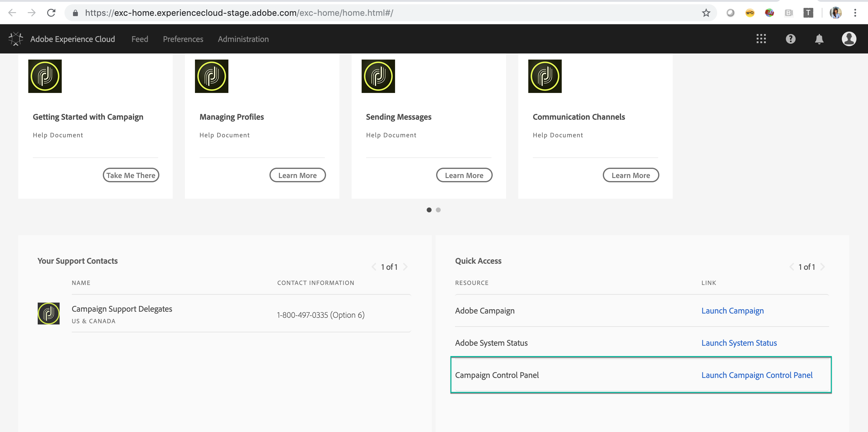Go to previous Quick Access page
The image size is (868, 432).
(x=792, y=267)
